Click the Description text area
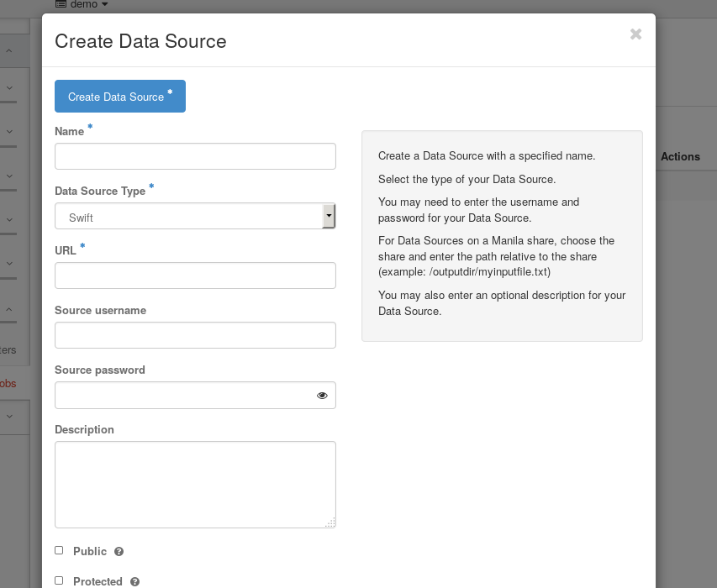717x588 pixels. coord(195,485)
